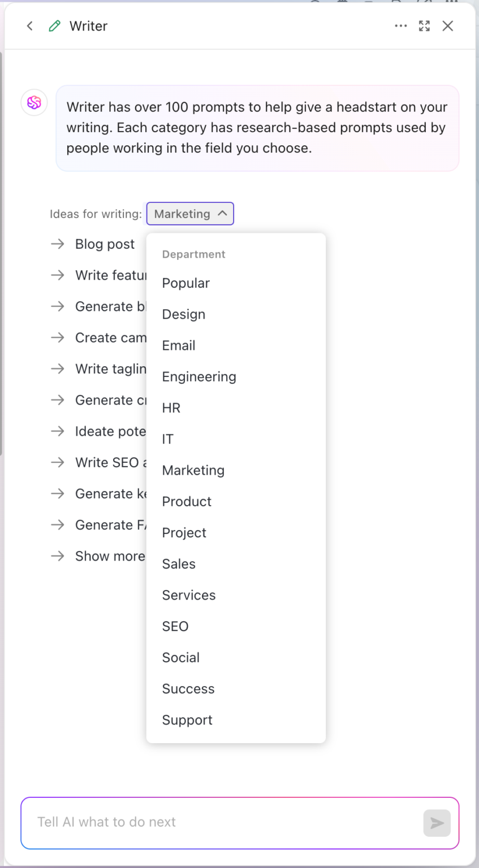Collapse the Marketing dropdown chevron

[x=222, y=214]
